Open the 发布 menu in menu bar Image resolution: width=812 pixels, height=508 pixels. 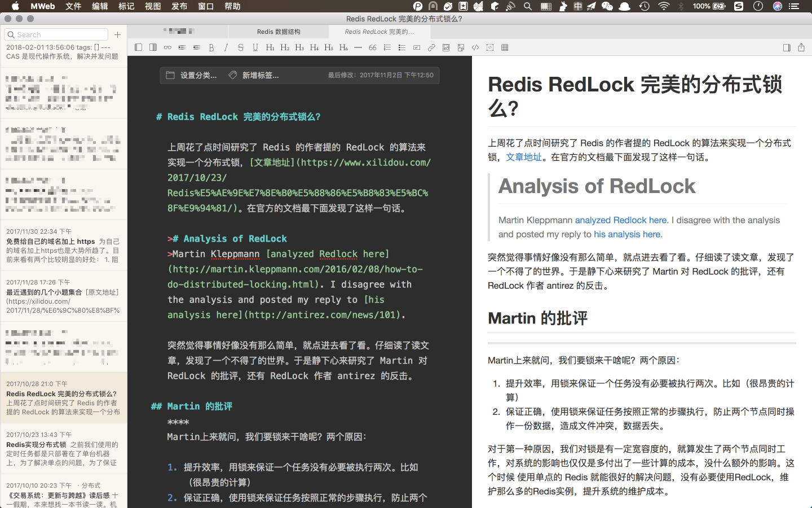click(179, 6)
